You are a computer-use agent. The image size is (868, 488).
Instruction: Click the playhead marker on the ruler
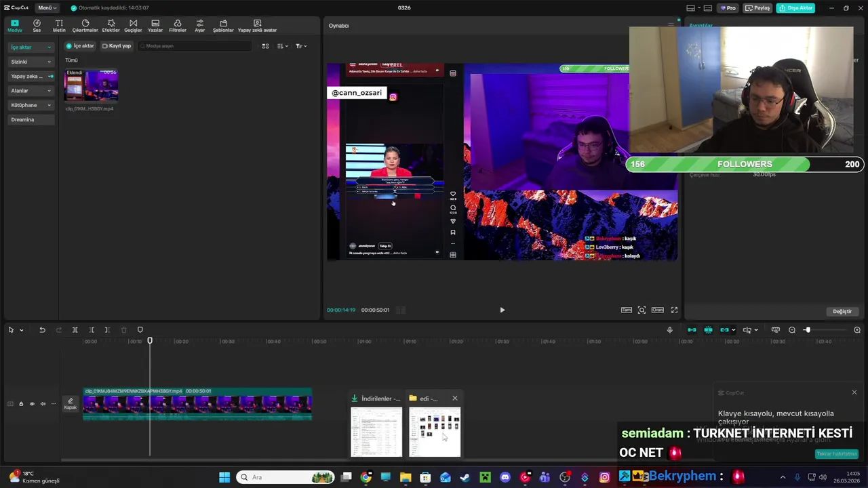[150, 341]
